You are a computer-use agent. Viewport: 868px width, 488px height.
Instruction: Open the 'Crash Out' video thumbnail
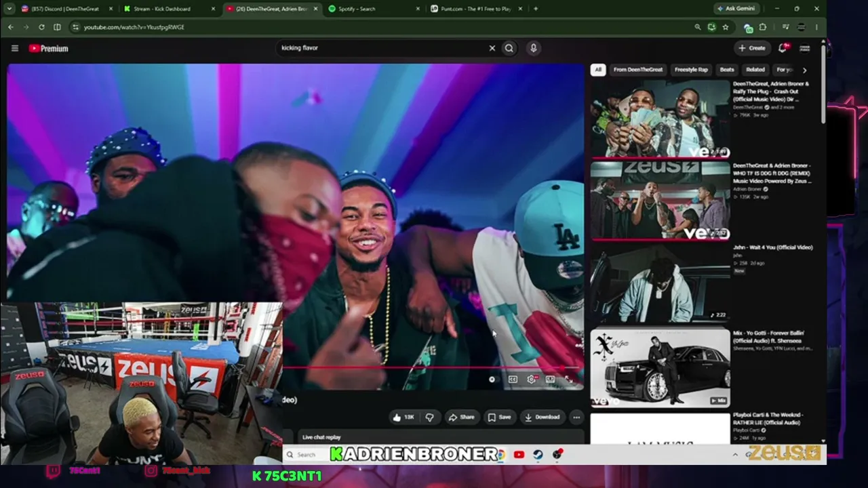[x=660, y=119]
